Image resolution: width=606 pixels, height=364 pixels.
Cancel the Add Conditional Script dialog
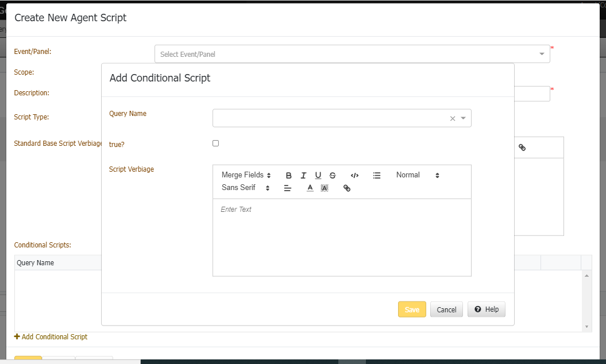pyautogui.click(x=446, y=309)
